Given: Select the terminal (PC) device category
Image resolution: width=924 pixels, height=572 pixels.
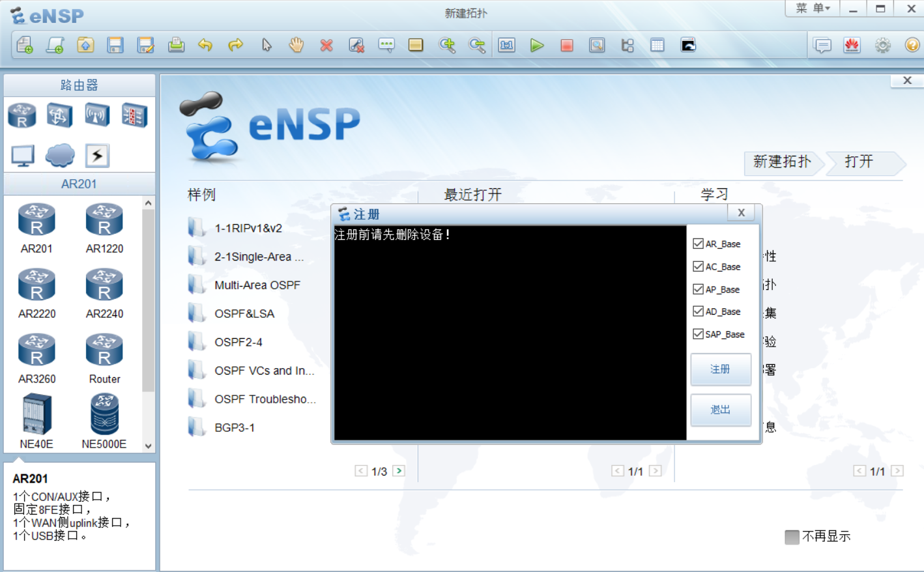Looking at the screenshot, I should (x=22, y=155).
